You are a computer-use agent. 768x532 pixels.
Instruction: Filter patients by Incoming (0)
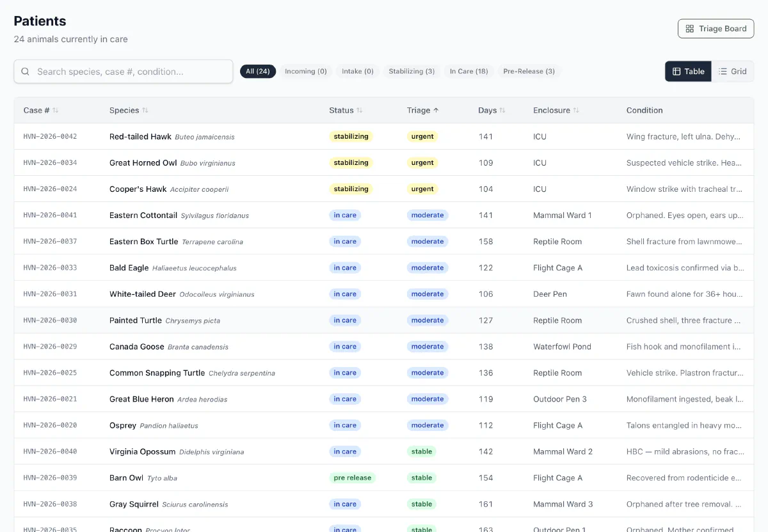coord(306,72)
